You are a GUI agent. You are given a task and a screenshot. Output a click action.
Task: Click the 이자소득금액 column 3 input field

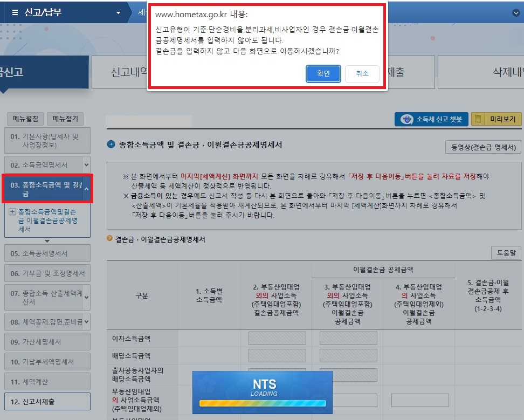[348, 338]
